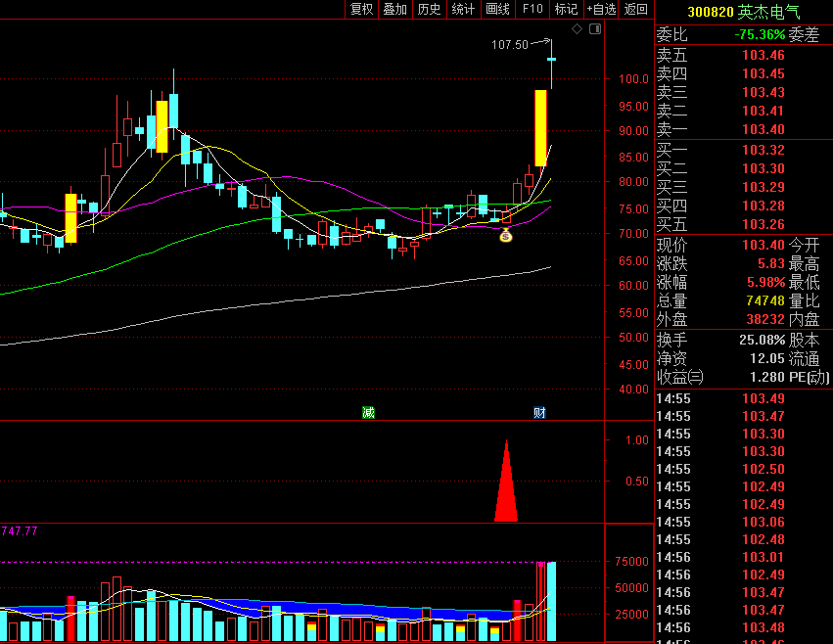Open F10 company info
The width and height of the screenshot is (833, 644).
coord(532,9)
